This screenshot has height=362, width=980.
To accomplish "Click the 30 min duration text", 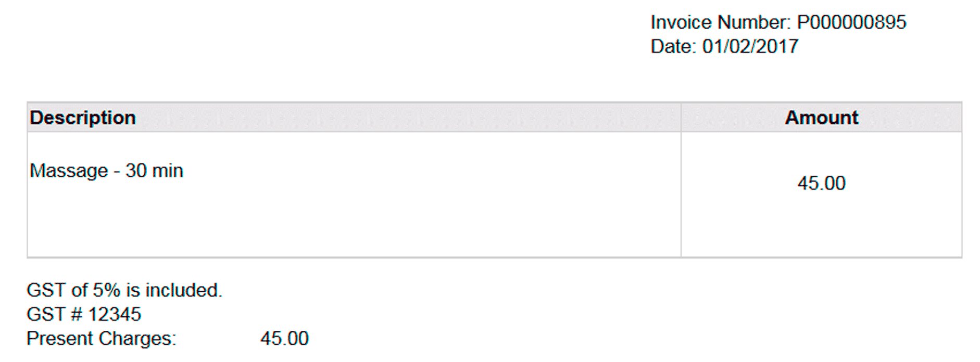I will (x=154, y=171).
